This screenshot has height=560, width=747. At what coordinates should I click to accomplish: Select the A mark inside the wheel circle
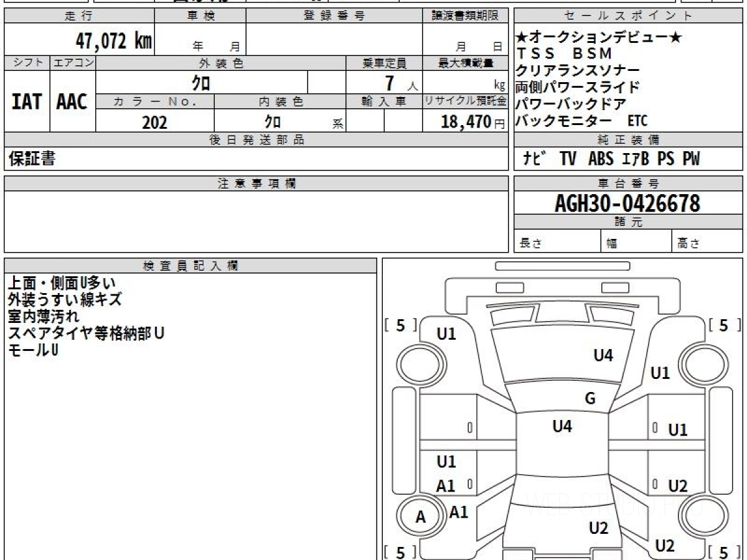pyautogui.click(x=421, y=516)
